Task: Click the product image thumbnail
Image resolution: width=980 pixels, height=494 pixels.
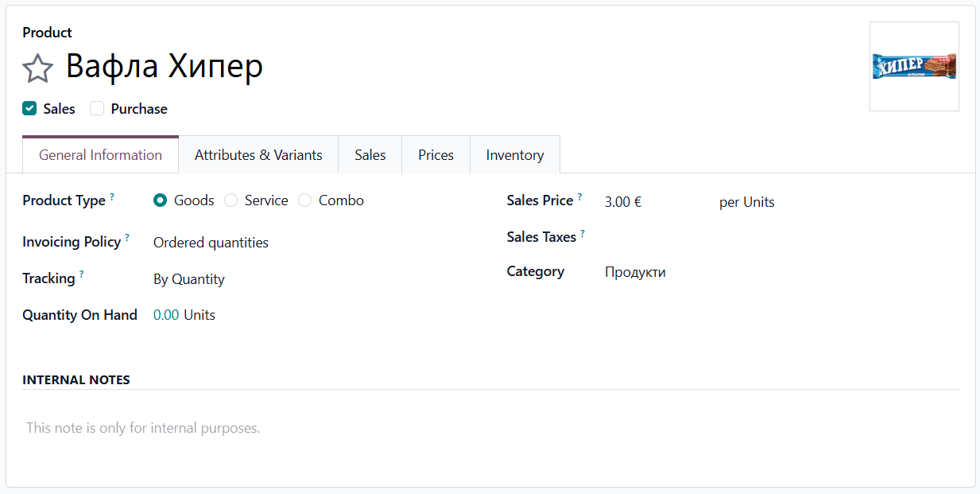Action: 914,67
